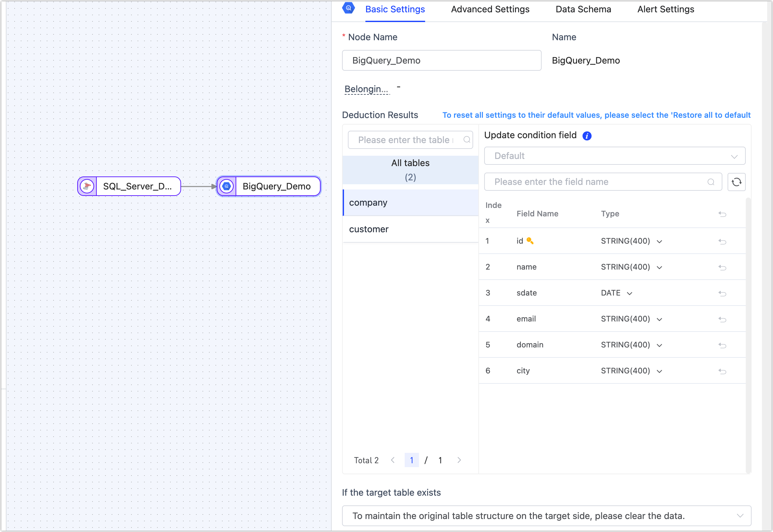
Task: Click the SQL Server source node icon
Action: [87, 186]
